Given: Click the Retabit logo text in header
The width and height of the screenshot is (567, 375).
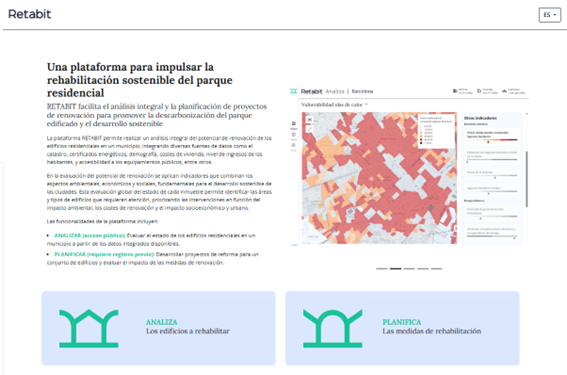Looking at the screenshot, I should (30, 14).
